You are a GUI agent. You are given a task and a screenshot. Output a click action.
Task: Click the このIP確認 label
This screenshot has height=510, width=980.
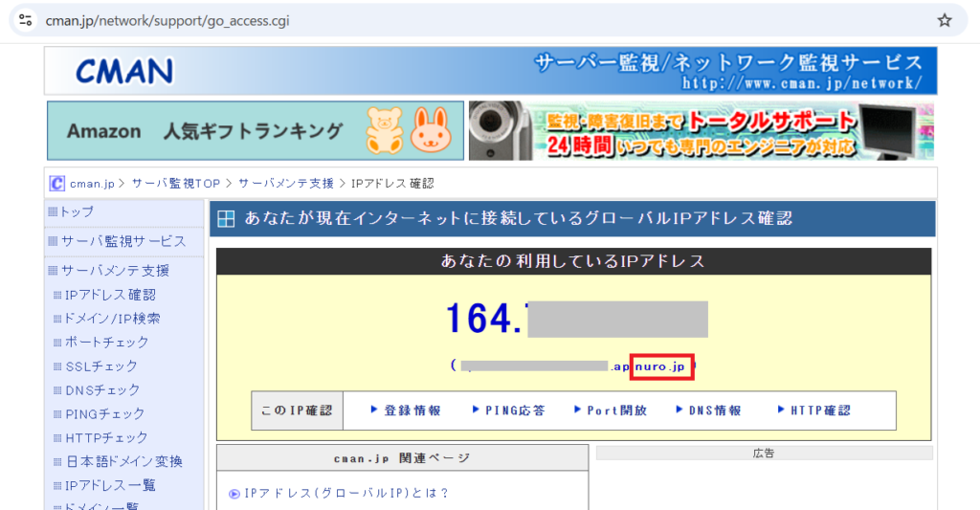[297, 410]
